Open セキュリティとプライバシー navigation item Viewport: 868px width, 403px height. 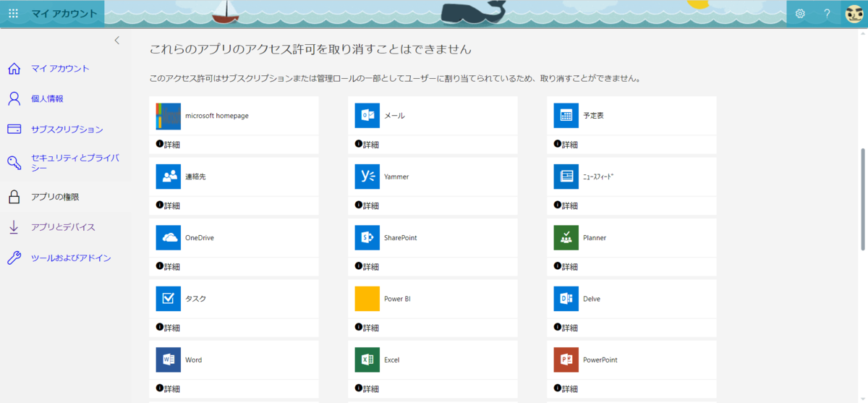(x=75, y=163)
